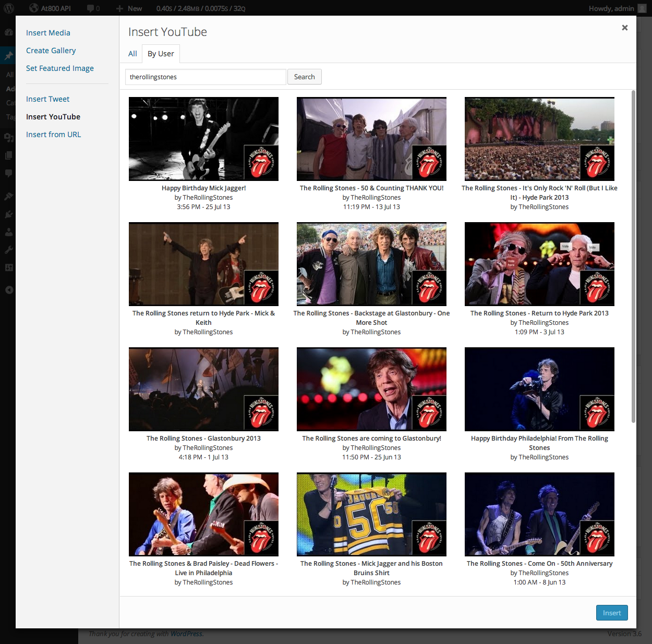Image resolution: width=652 pixels, height=644 pixels.
Task: Select return to Hyde Park Mick & Keith thumbnail
Action: [203, 264]
